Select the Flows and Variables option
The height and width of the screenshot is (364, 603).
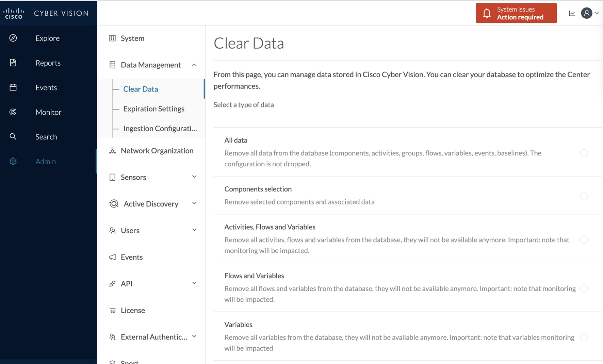pos(584,288)
